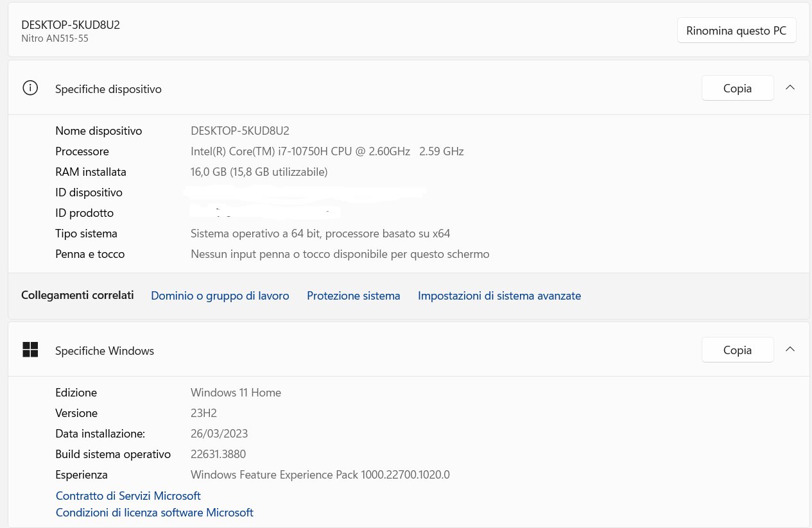Click the Nessun input penna o tocco value
The width and height of the screenshot is (812, 528).
click(340, 254)
